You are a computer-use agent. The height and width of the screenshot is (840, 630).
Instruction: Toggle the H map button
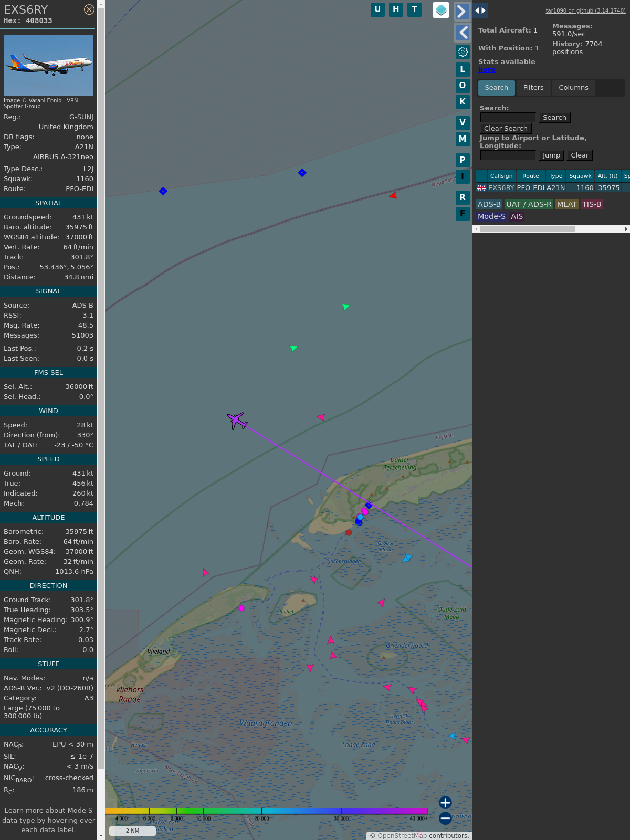point(396,9)
